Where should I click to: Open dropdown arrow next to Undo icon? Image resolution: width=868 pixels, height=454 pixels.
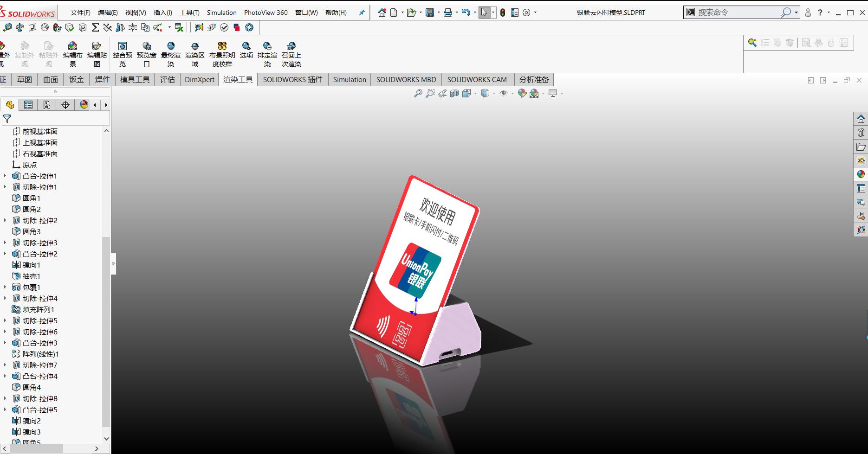coord(475,13)
